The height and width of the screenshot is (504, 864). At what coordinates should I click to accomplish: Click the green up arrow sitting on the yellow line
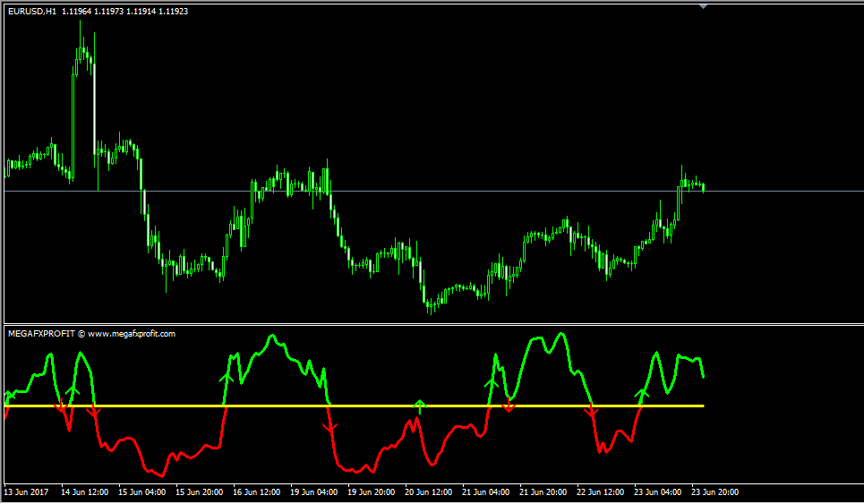[x=419, y=406]
